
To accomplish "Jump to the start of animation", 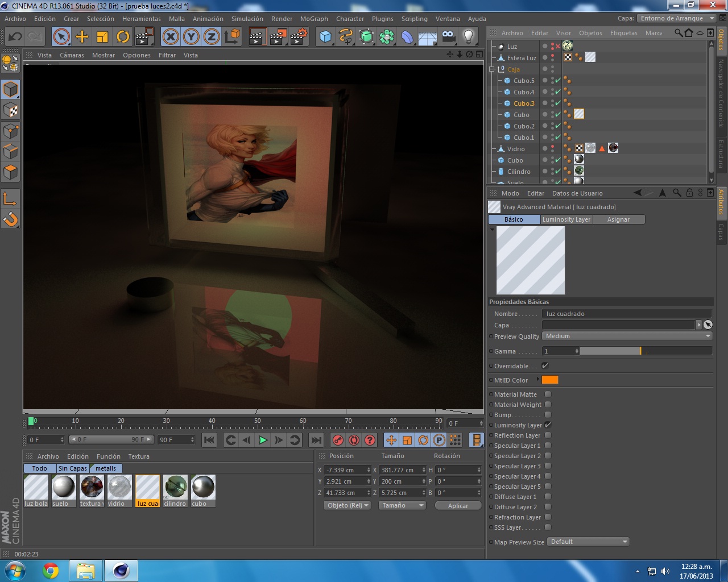I will [209, 440].
